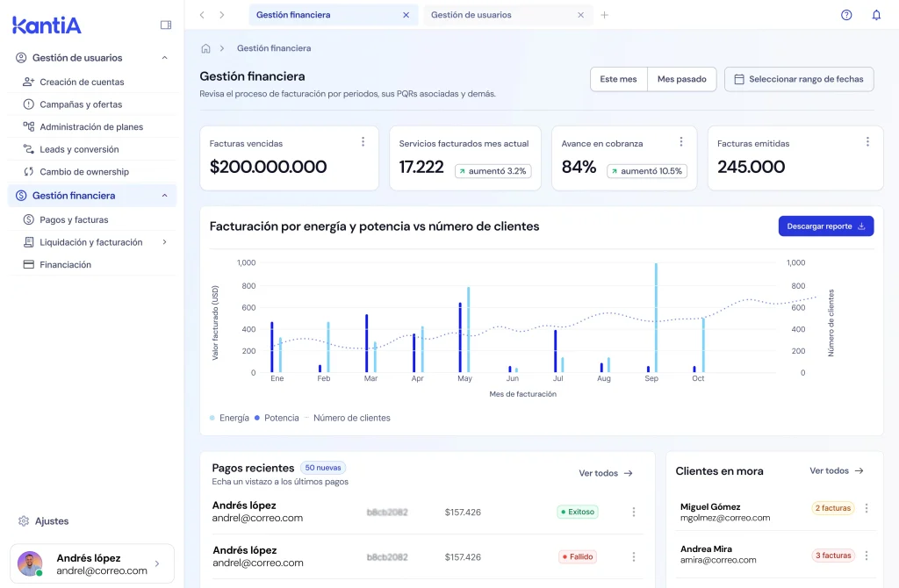Click the Descargar reporte button
The height and width of the screenshot is (588, 899).
pyautogui.click(x=825, y=226)
